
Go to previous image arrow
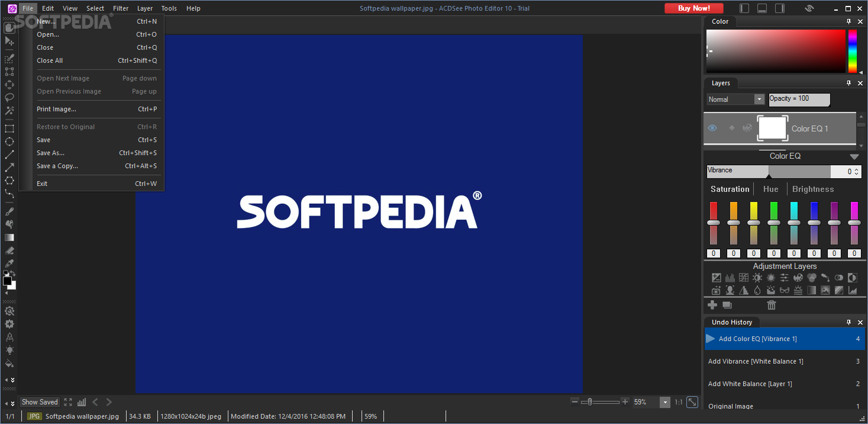[95, 402]
